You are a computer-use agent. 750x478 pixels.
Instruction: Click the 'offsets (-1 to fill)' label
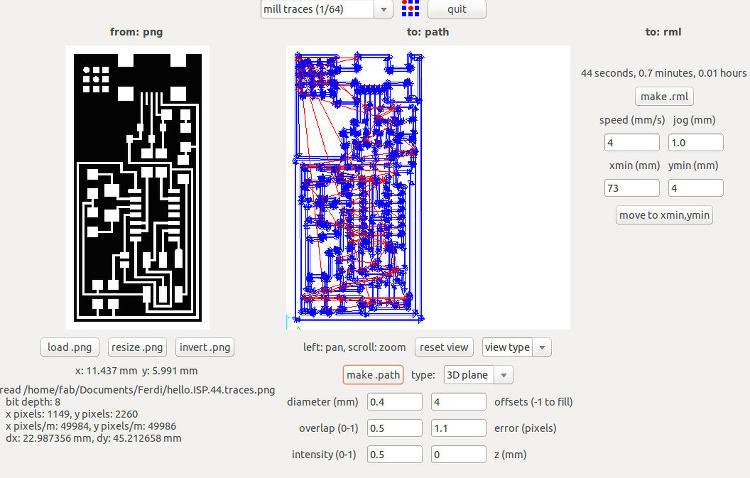533,402
